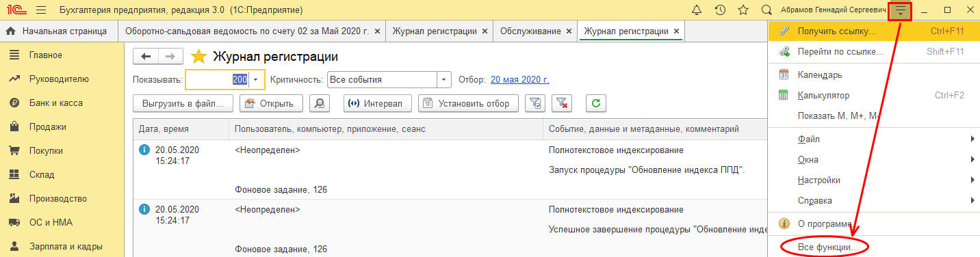Click the Открыть button
Image resolution: width=980 pixels, height=257 pixels.
[271, 103]
